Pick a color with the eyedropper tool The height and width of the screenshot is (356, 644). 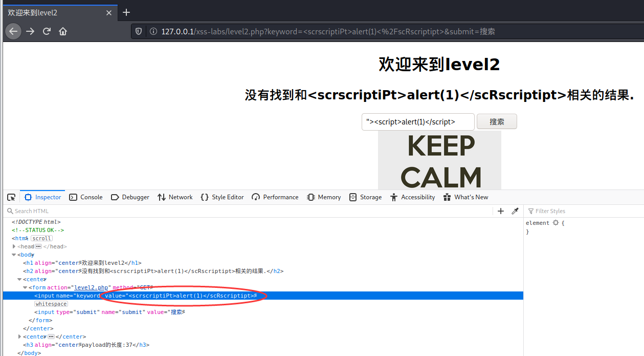(x=515, y=211)
